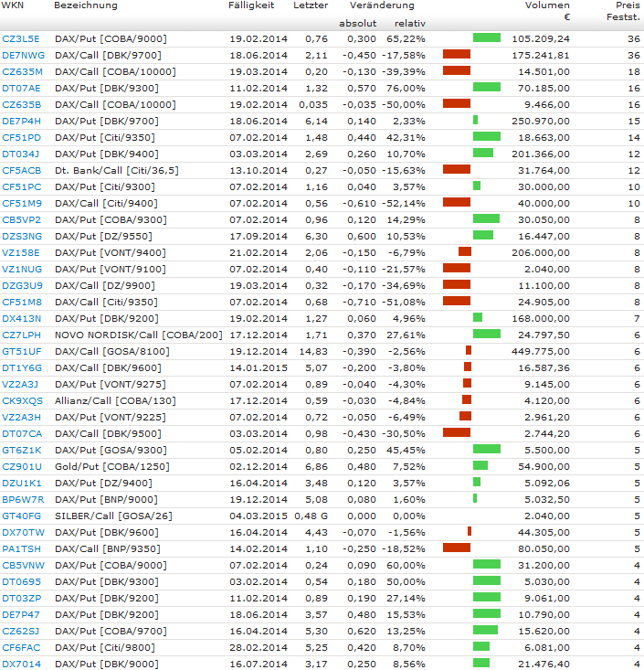Follow the CF51PC WKN link

click(22, 187)
